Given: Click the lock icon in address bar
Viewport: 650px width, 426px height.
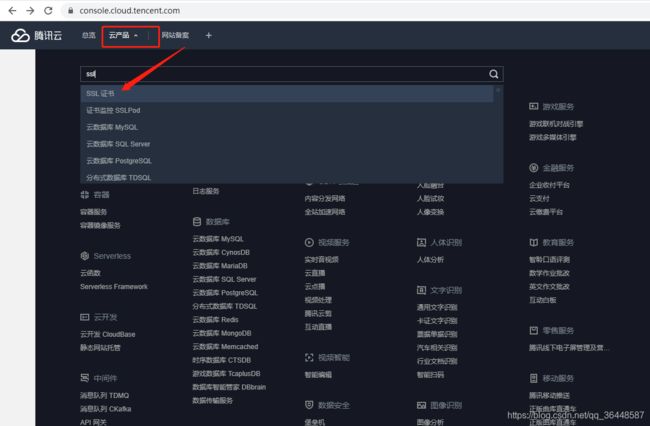Looking at the screenshot, I should click(x=70, y=11).
